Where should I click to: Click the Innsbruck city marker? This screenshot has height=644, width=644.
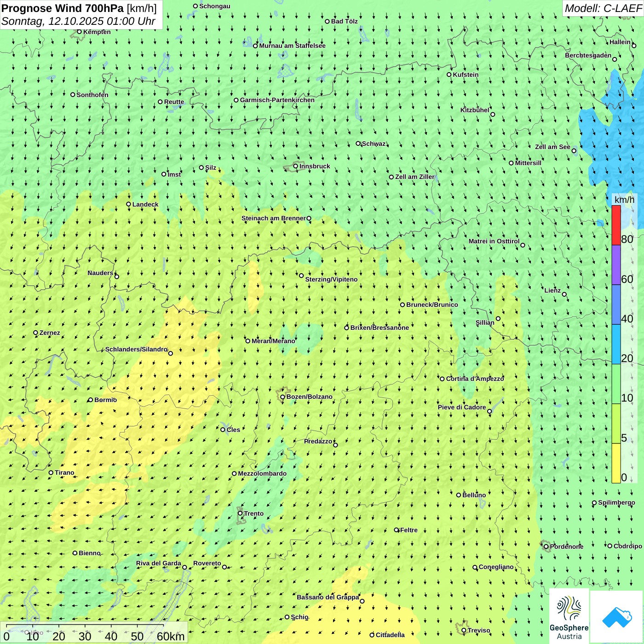click(296, 166)
